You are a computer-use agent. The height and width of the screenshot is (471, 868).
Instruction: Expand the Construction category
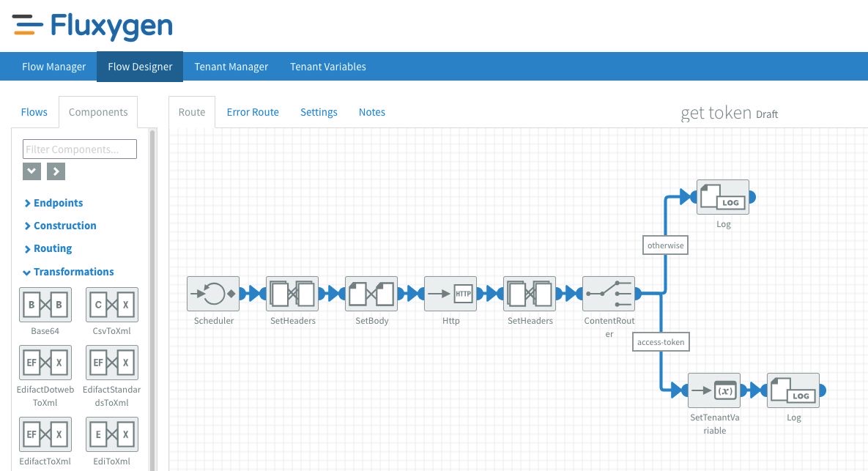(x=64, y=226)
